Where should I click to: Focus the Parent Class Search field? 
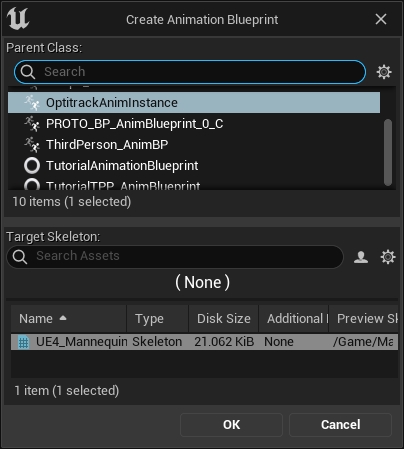(x=190, y=72)
